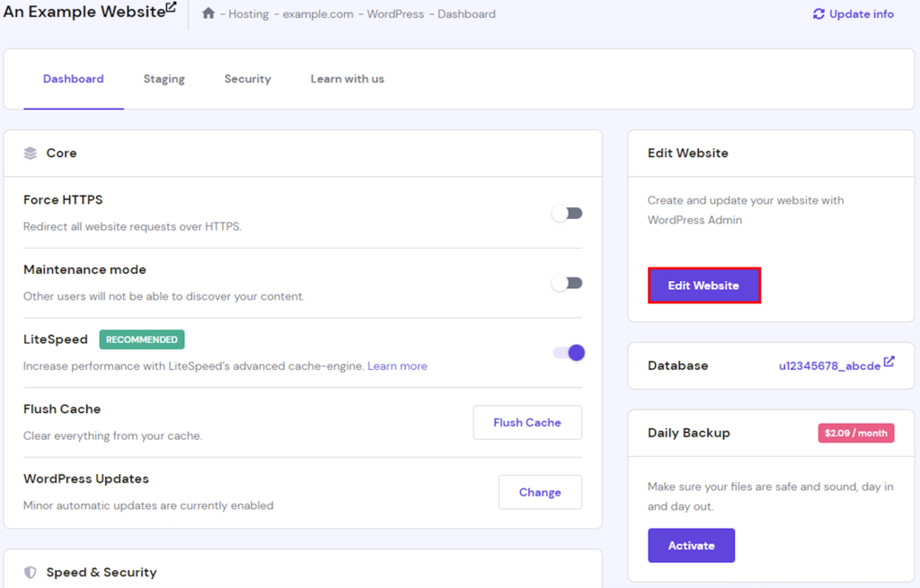Open external link icon beside website title
The width and height of the screenshot is (920, 588).
(x=172, y=8)
